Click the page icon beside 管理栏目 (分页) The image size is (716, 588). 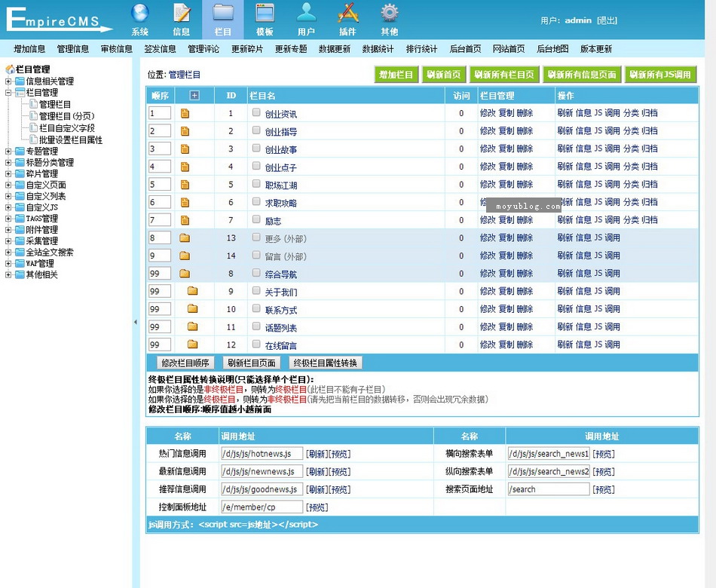[x=34, y=116]
